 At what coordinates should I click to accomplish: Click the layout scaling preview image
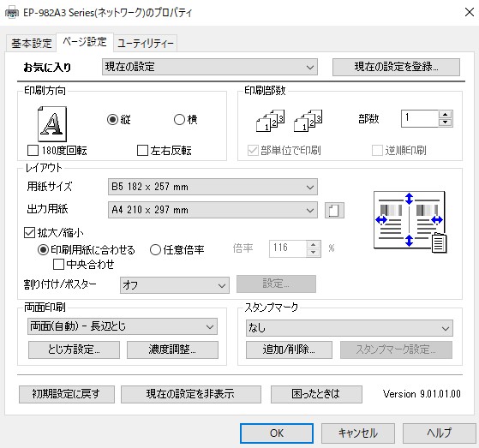[410, 223]
